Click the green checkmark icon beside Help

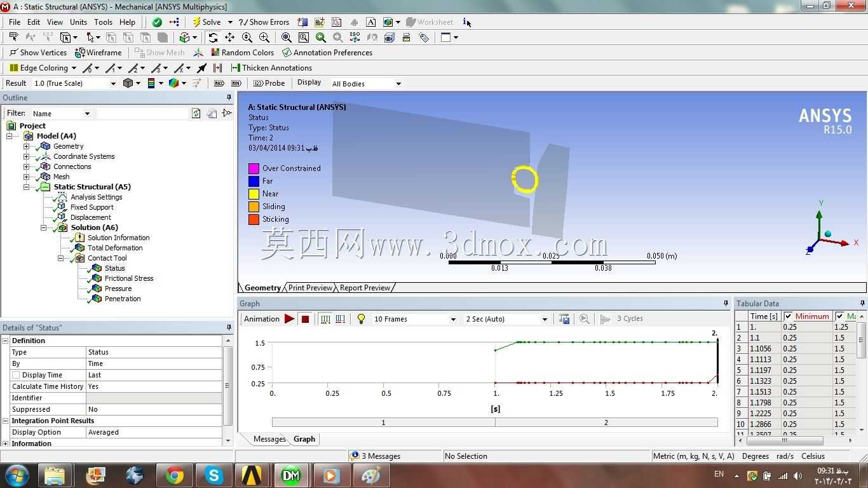pyautogui.click(x=157, y=22)
